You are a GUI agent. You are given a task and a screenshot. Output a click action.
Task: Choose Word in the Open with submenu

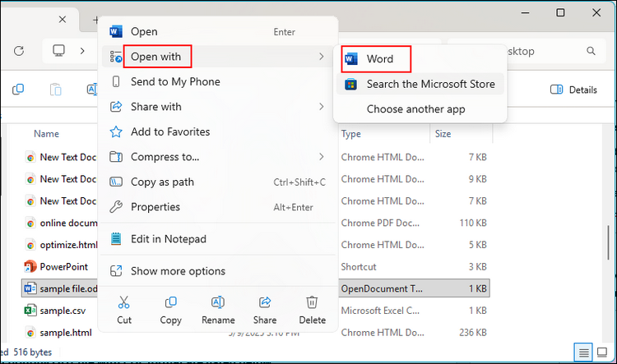420,59
